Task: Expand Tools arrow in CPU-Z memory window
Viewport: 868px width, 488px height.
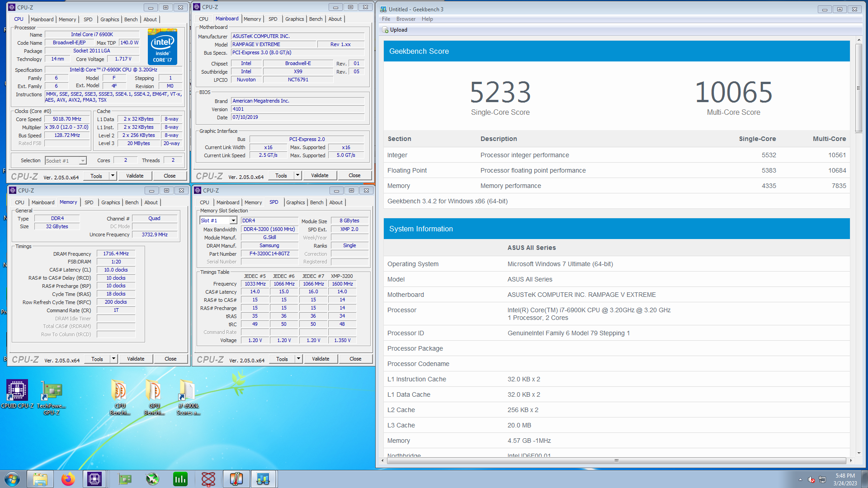Action: (114, 359)
